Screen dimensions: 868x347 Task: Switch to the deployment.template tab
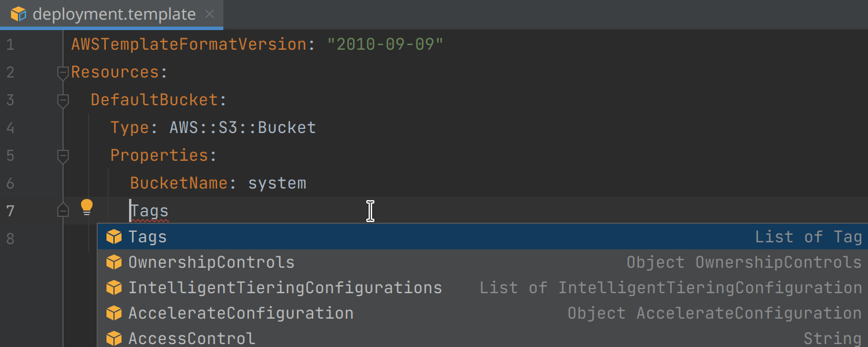tap(114, 14)
